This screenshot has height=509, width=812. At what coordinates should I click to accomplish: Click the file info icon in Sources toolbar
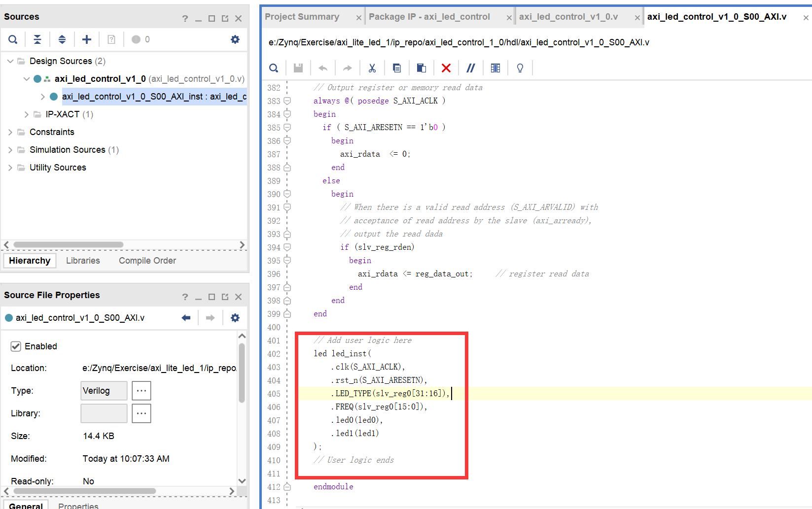click(111, 39)
